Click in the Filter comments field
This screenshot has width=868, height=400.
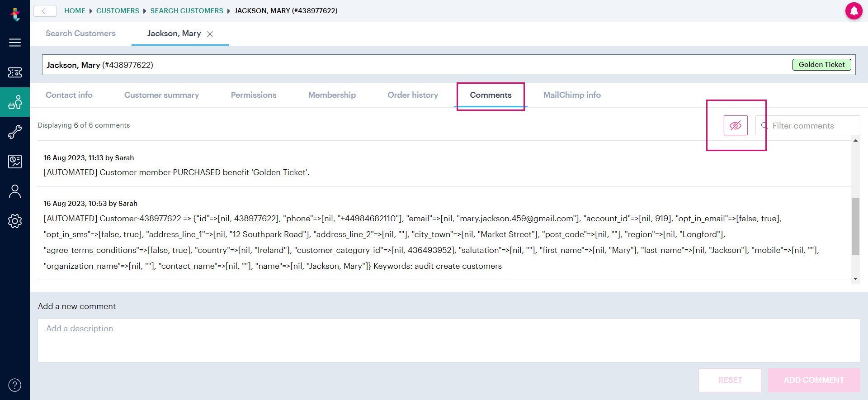(807, 125)
